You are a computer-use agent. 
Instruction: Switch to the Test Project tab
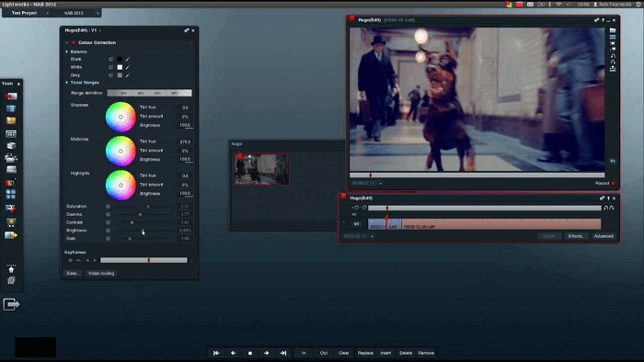click(24, 13)
